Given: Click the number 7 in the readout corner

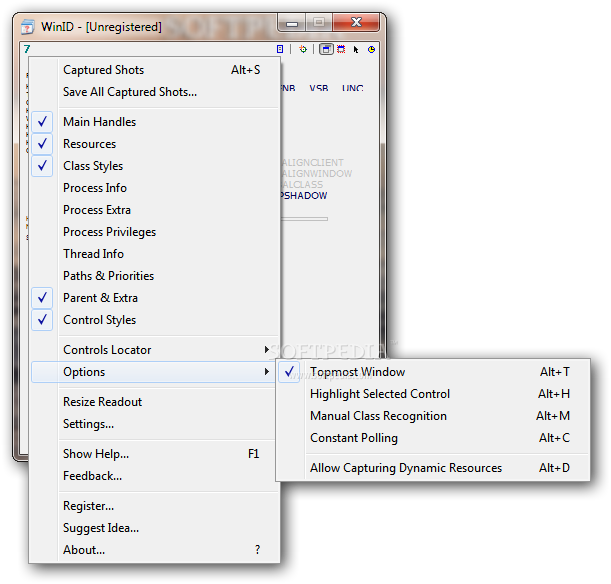Looking at the screenshot, I should 27,49.
